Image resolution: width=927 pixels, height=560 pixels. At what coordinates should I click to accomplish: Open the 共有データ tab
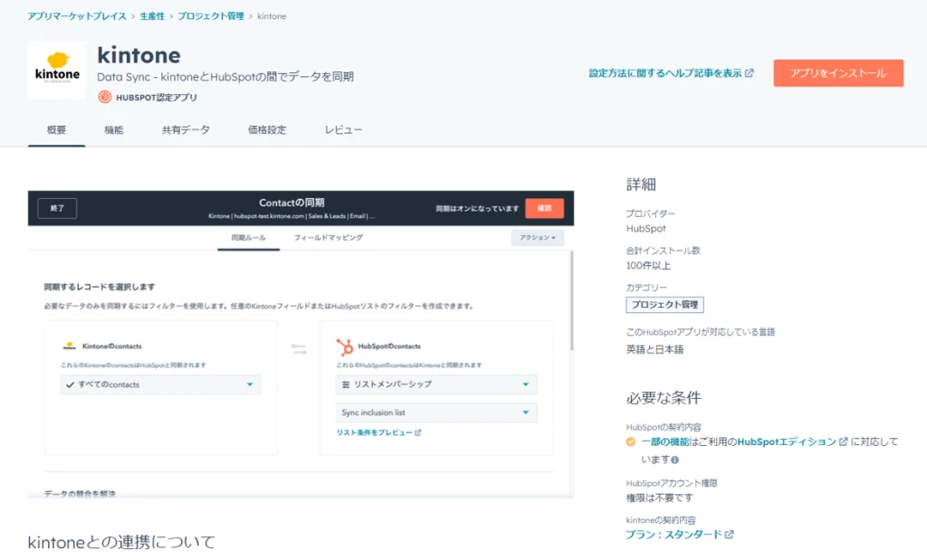[186, 130]
